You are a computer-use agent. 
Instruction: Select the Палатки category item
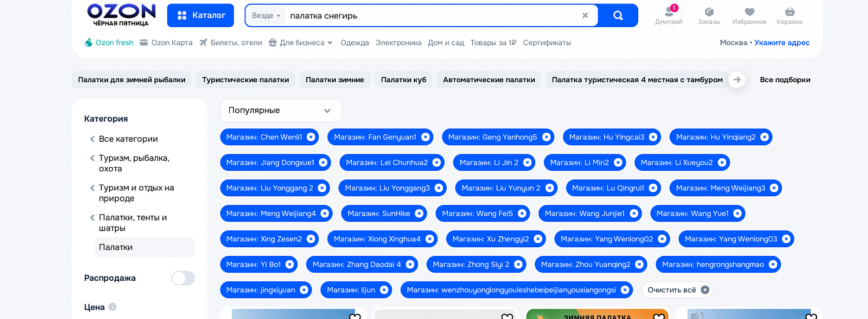coord(145,247)
